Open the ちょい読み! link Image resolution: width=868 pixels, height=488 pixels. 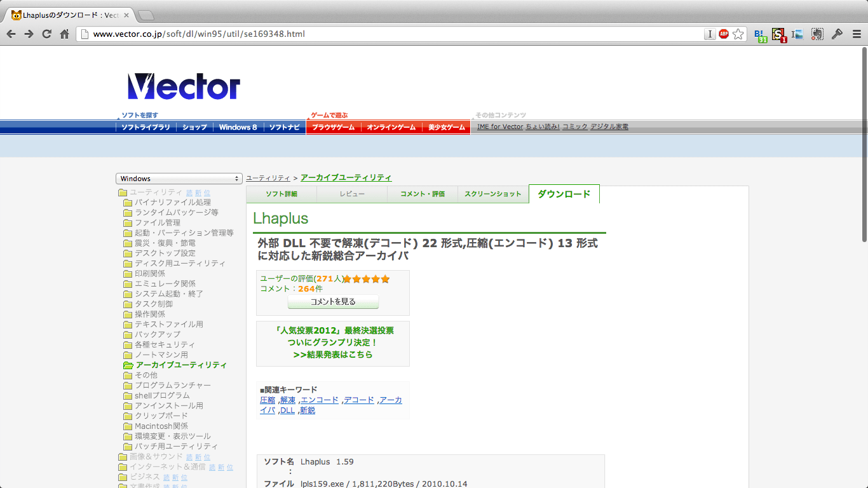[543, 127]
